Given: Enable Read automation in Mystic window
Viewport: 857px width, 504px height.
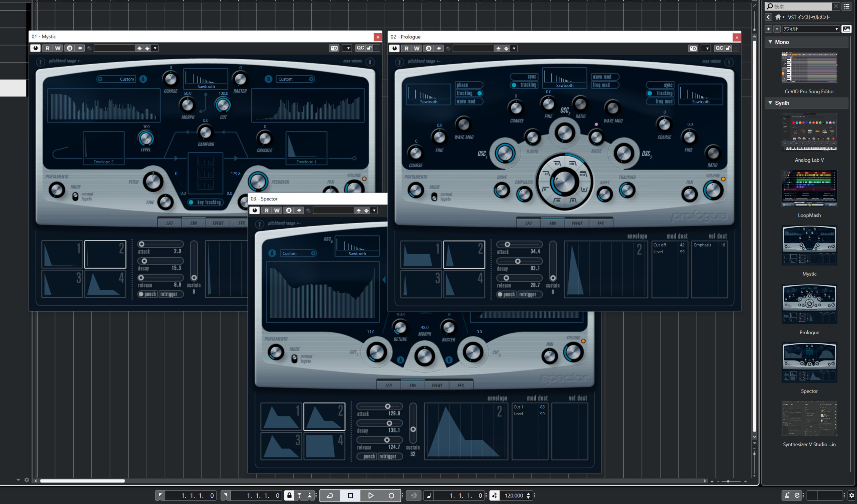Looking at the screenshot, I should [x=48, y=48].
